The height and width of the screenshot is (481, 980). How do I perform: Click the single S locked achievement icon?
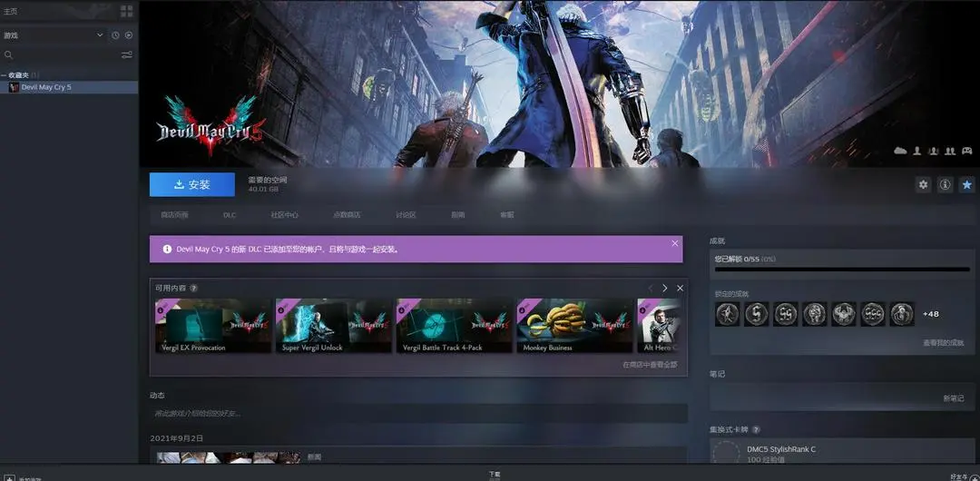pos(756,314)
